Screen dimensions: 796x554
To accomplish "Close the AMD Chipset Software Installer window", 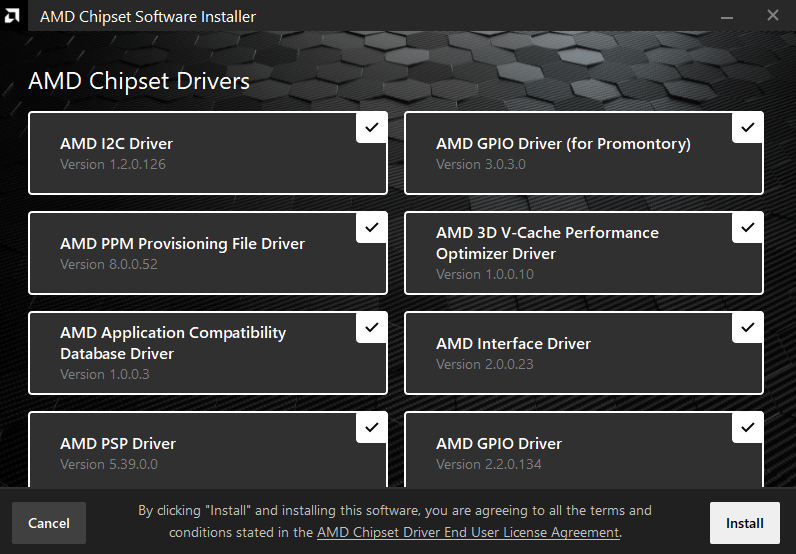I will point(773,16).
